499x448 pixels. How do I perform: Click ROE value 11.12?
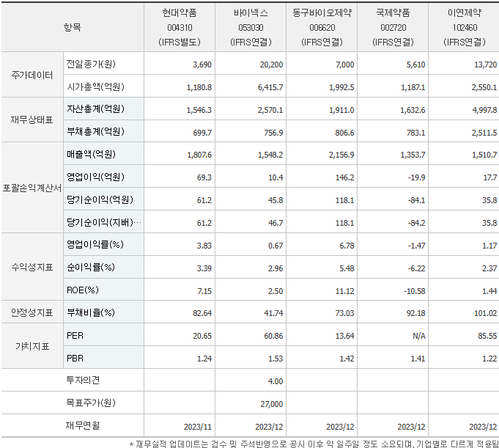tap(344, 290)
